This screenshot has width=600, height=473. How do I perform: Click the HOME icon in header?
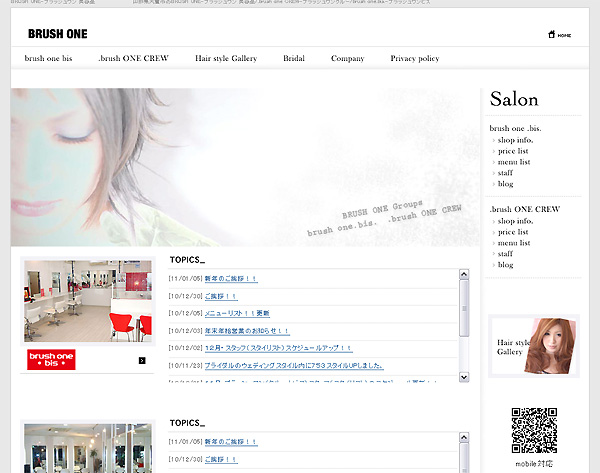(x=559, y=35)
